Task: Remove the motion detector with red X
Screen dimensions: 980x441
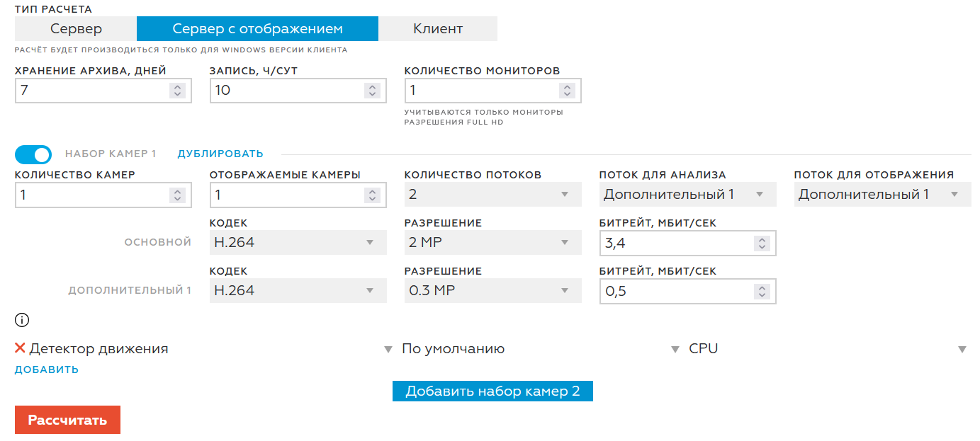Action: (x=20, y=348)
